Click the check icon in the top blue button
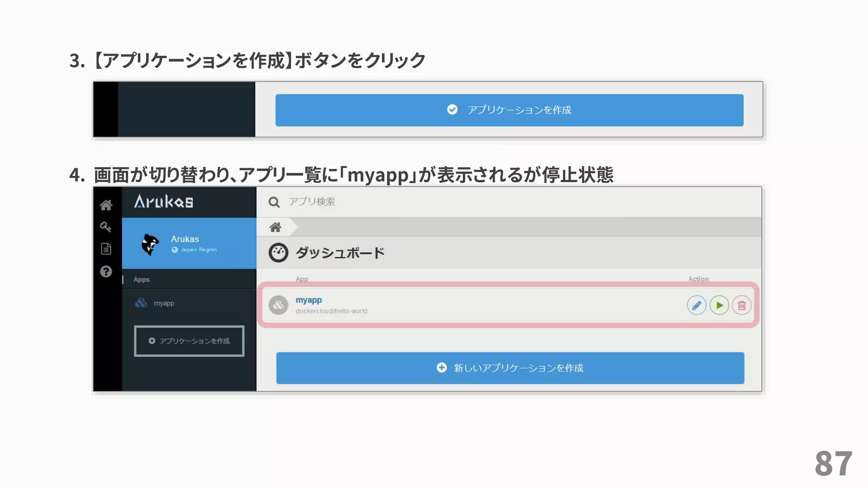The image size is (868, 488). pos(452,110)
